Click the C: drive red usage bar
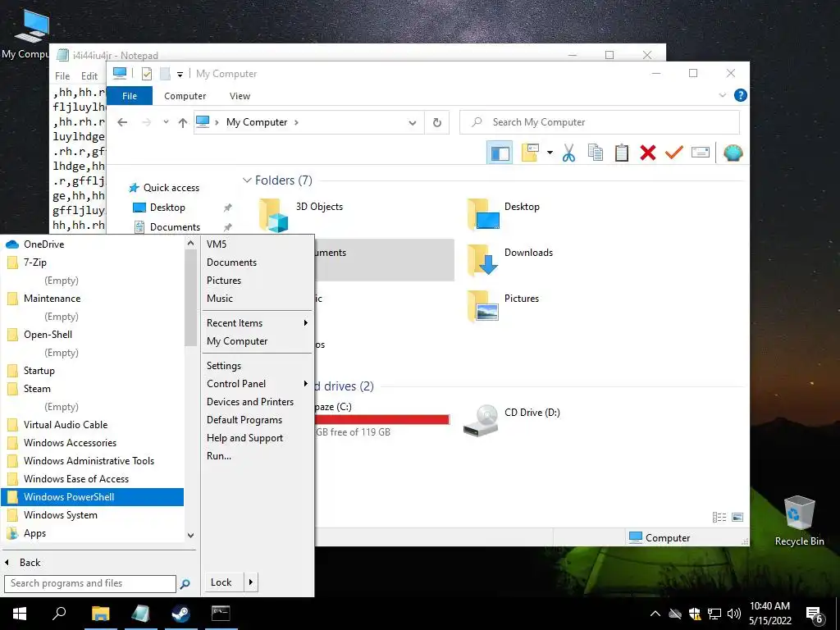The width and height of the screenshot is (840, 630). [381, 419]
